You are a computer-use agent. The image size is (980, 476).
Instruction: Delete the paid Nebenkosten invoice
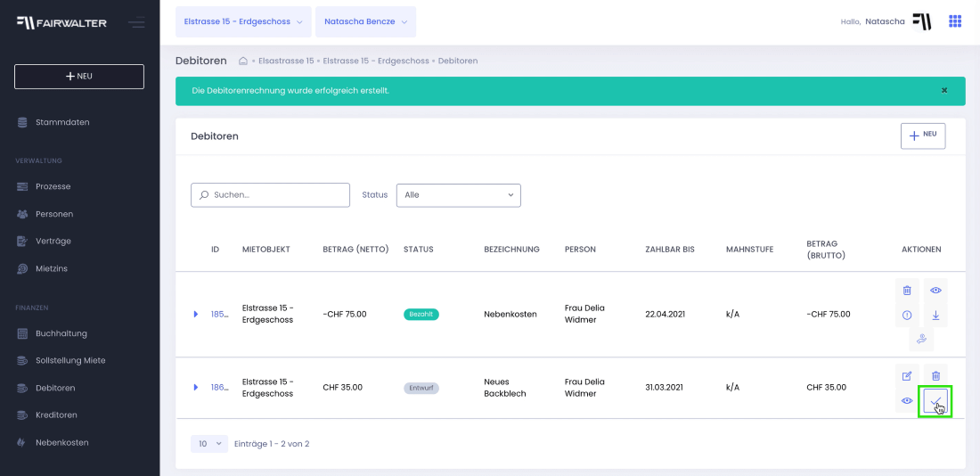point(907,291)
